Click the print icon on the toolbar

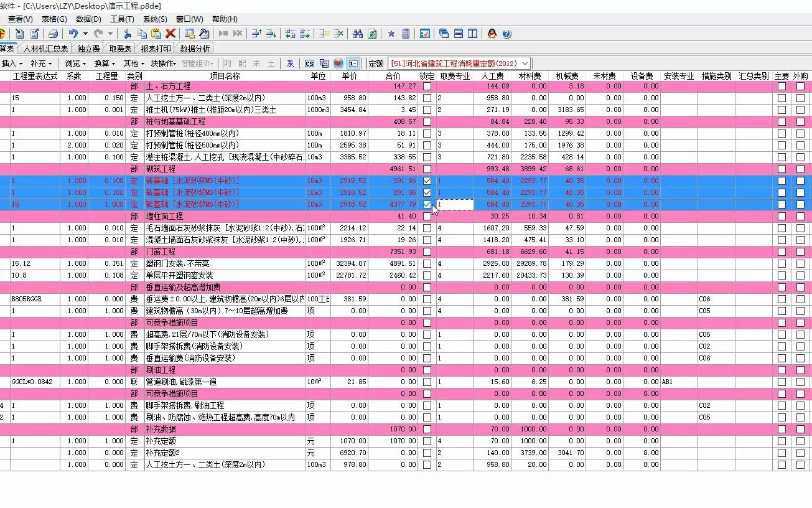point(54,34)
